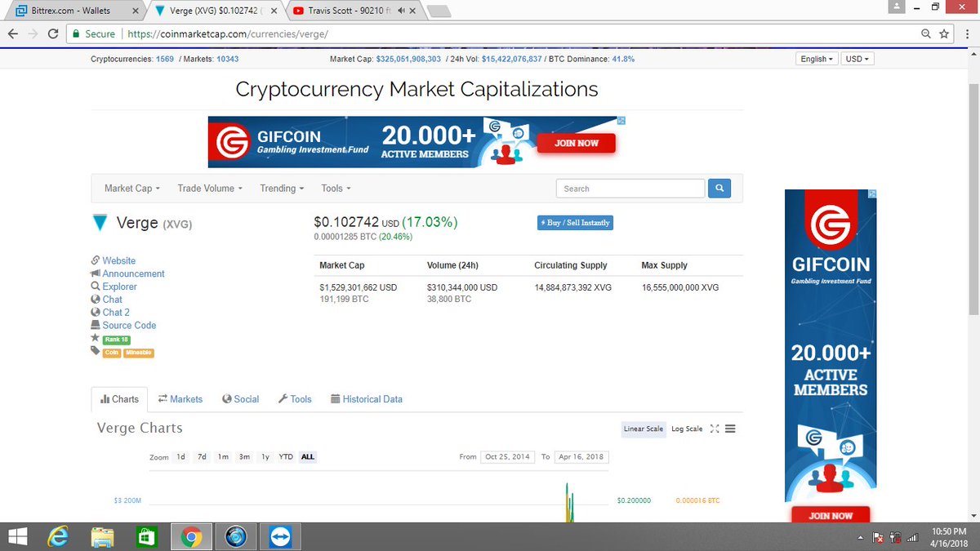Open the Windows Start menu
This screenshot has width=980, height=551.
click(x=17, y=536)
